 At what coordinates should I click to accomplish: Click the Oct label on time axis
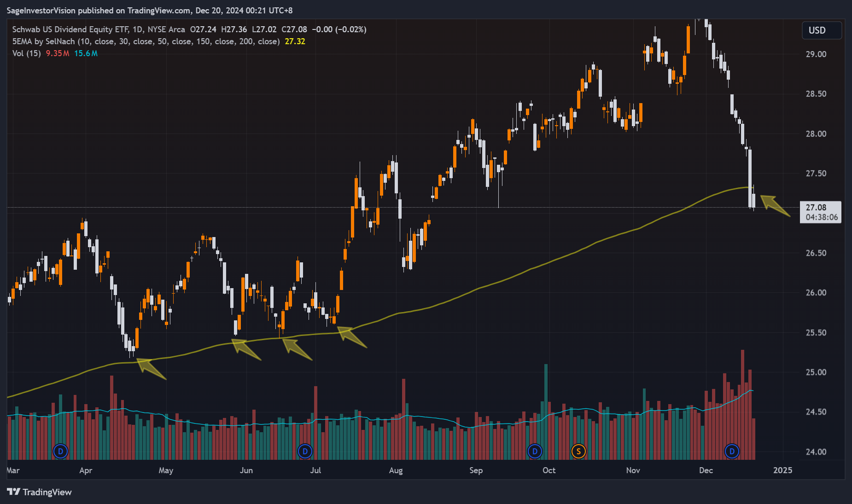(x=549, y=470)
